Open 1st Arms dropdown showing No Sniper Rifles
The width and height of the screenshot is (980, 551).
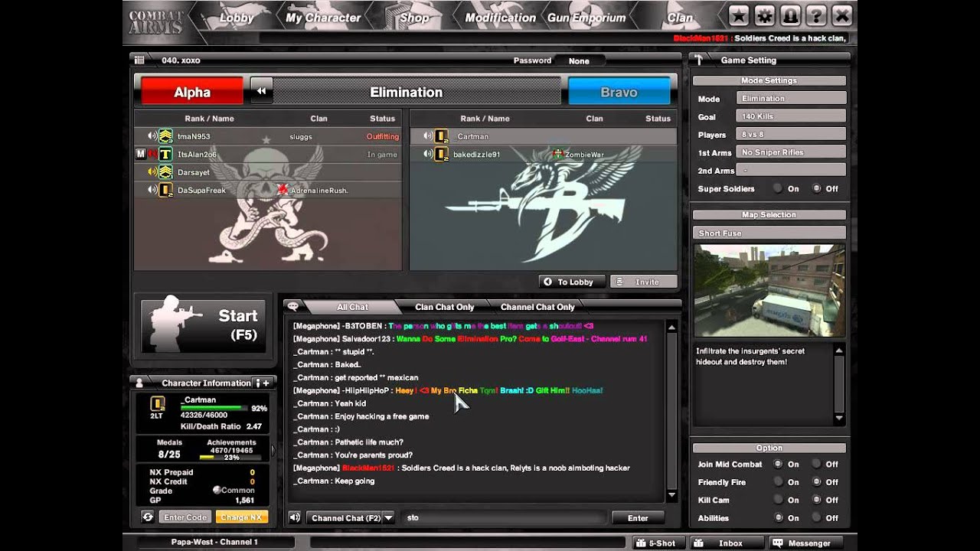(791, 152)
